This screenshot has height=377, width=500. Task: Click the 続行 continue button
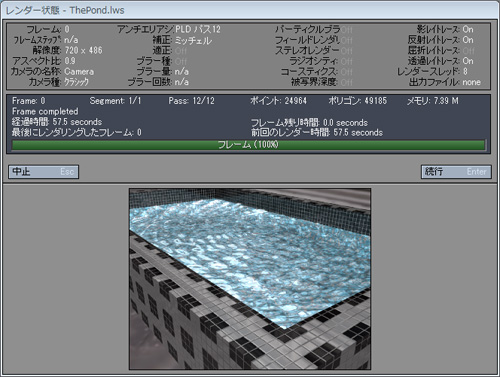[x=456, y=172]
